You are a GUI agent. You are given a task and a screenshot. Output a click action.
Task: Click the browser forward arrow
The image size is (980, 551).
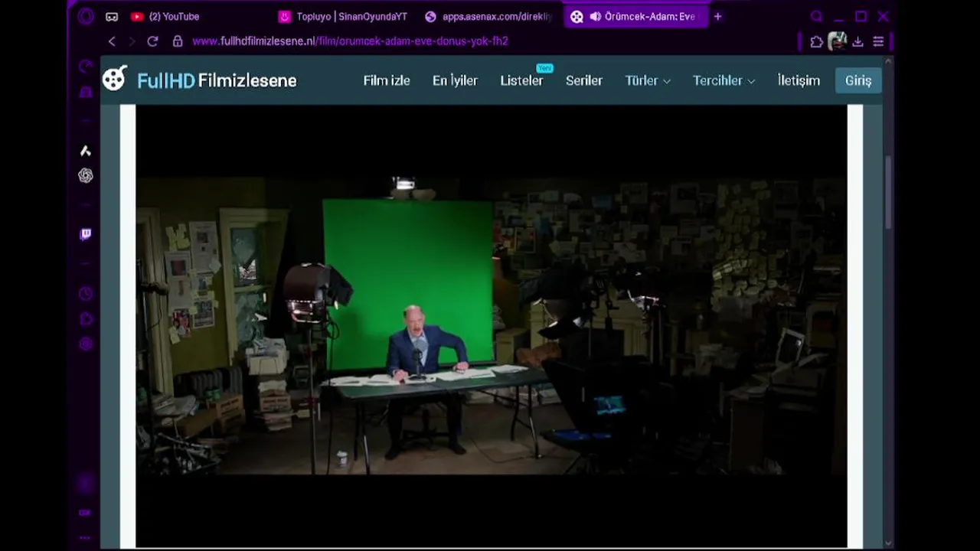coord(132,41)
